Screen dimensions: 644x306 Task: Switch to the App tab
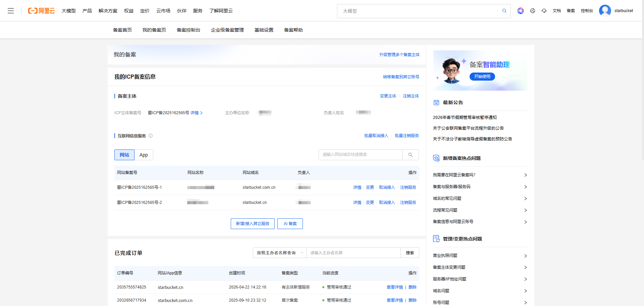click(144, 155)
